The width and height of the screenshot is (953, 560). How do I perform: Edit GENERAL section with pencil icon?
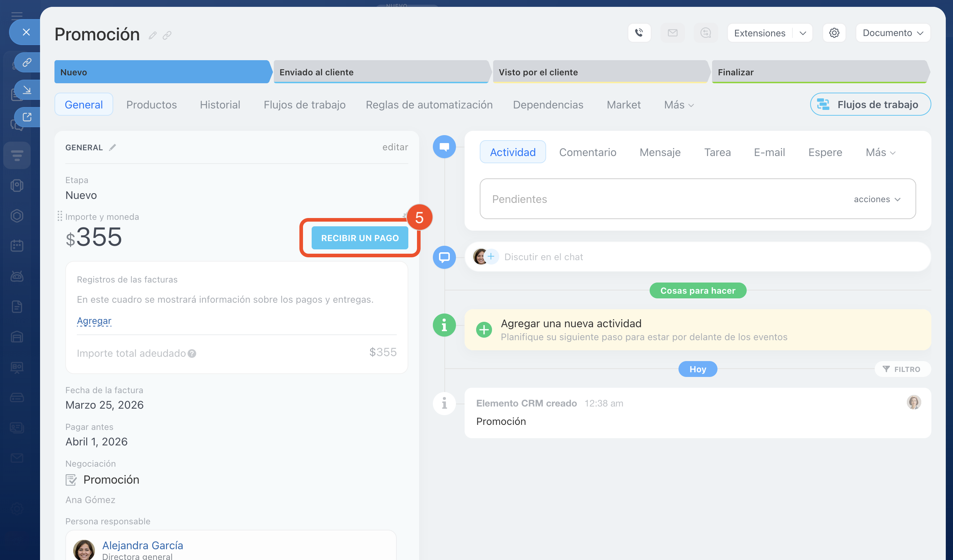[x=113, y=147]
